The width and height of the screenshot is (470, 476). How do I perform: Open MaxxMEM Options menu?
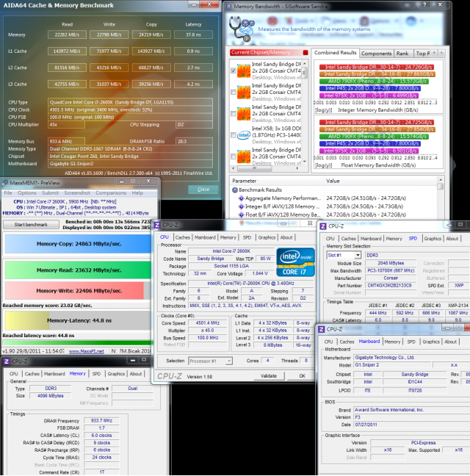tap(26, 192)
